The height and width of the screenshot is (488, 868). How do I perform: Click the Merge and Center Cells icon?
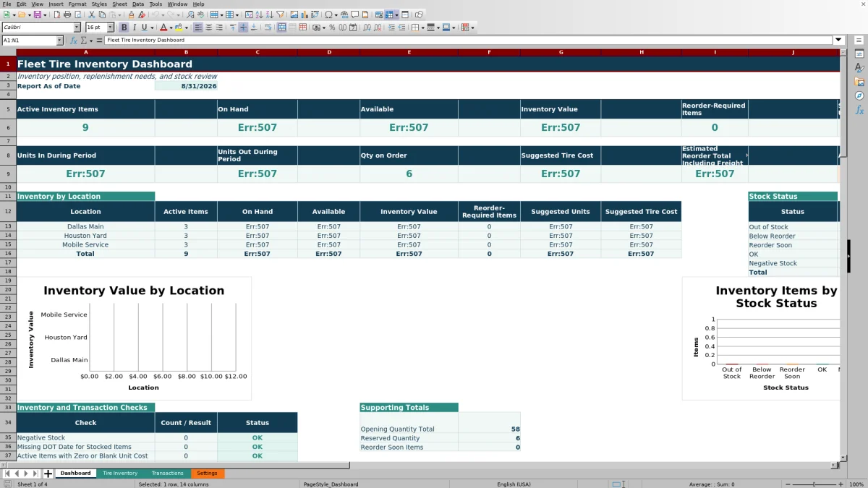coord(282,27)
